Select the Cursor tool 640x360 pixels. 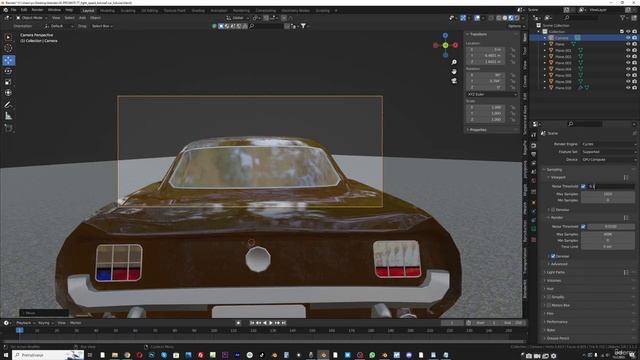pos(8,48)
